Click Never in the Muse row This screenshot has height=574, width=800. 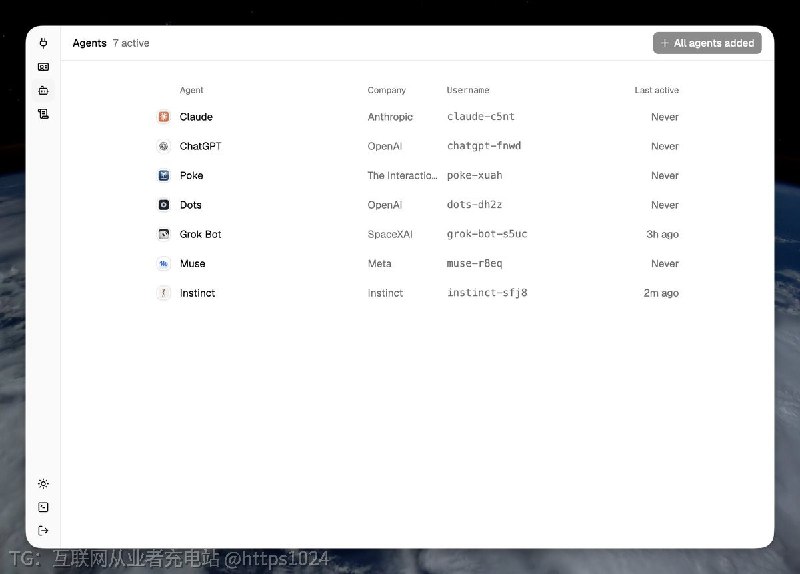coord(665,264)
